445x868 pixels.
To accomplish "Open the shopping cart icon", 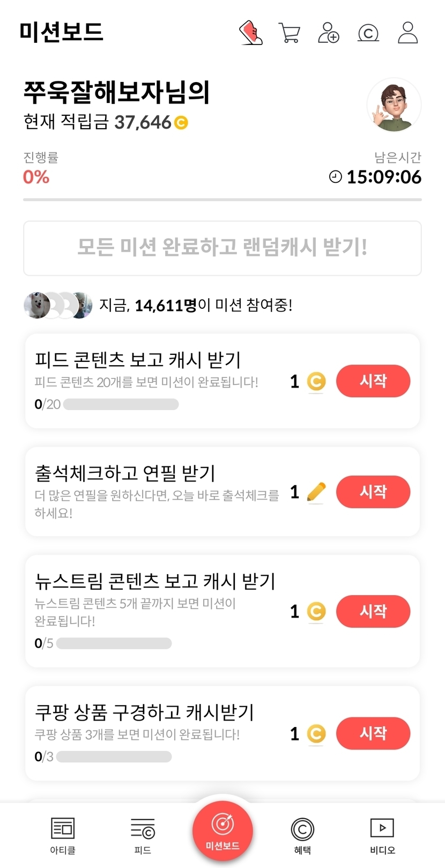I will point(290,33).
